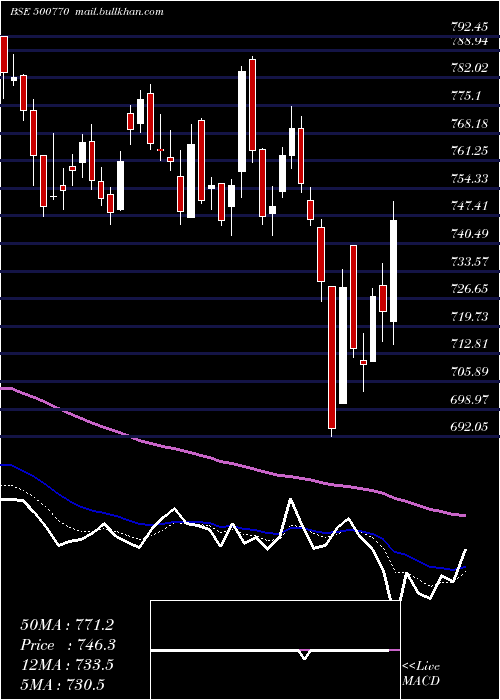
Task: Click the 712.81 price axis label
Action: (469, 344)
